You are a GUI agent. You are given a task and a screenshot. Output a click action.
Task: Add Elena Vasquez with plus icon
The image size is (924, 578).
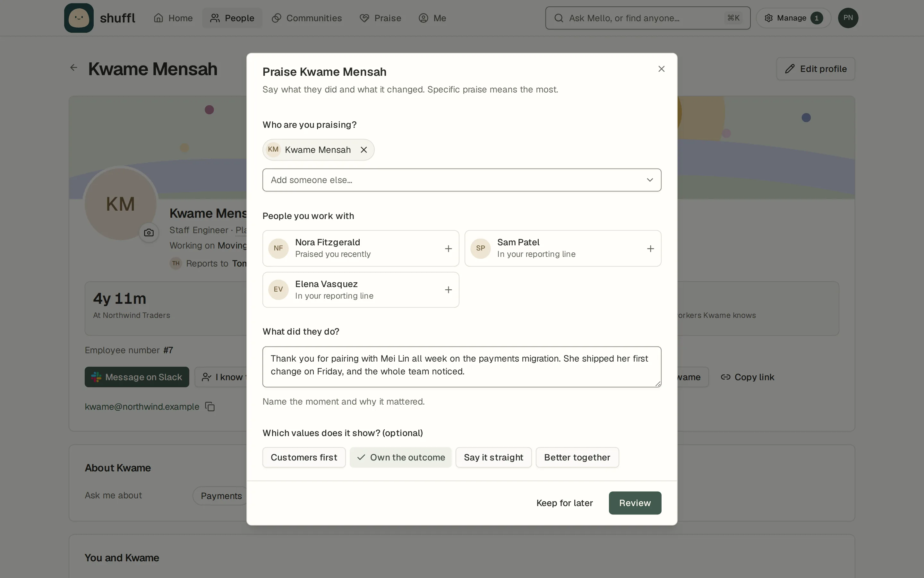(x=448, y=290)
